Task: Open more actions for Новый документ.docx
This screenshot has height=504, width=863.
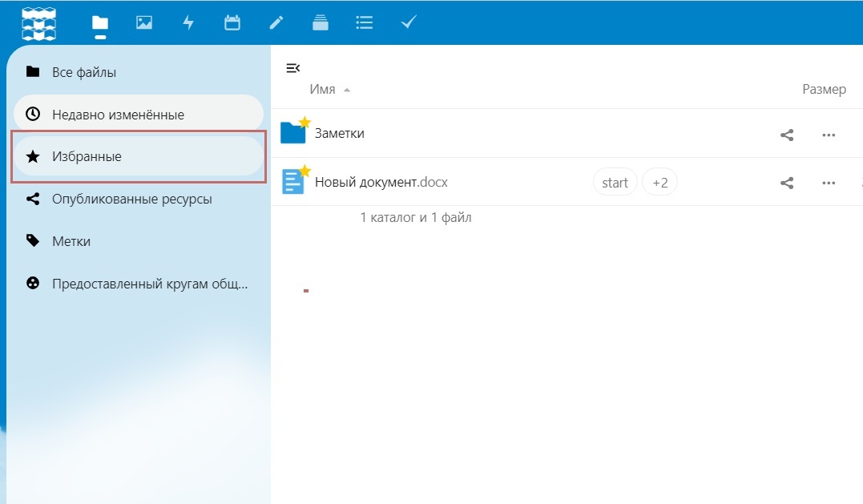Action: [x=829, y=183]
